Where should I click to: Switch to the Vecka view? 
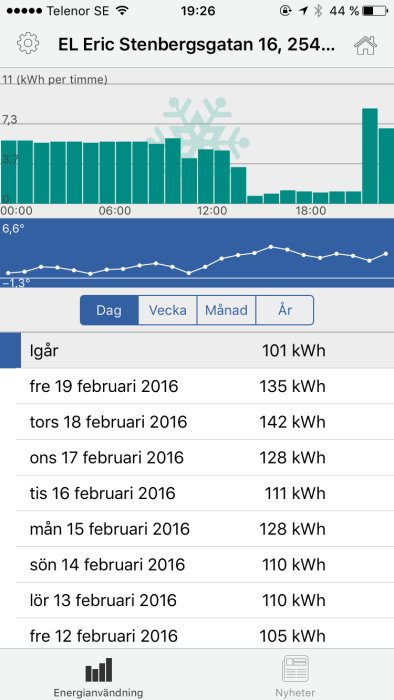tap(168, 310)
